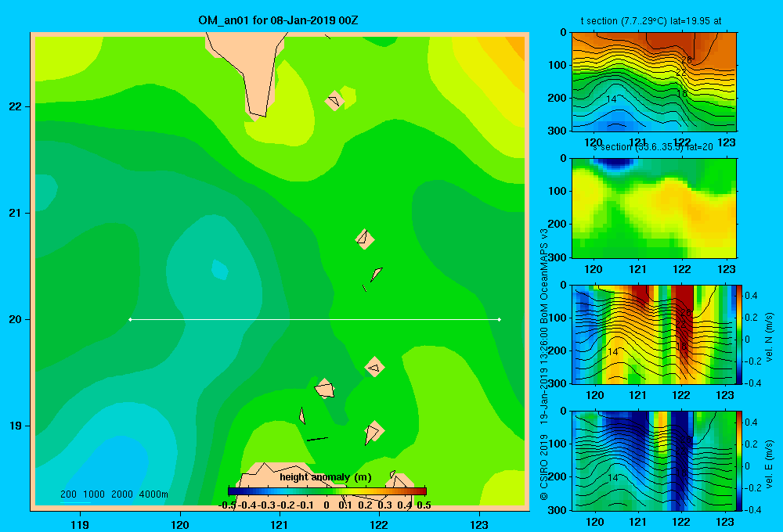Click longitude tick label 120 on the main map
Screen dimensions: 783x532
click(x=180, y=524)
